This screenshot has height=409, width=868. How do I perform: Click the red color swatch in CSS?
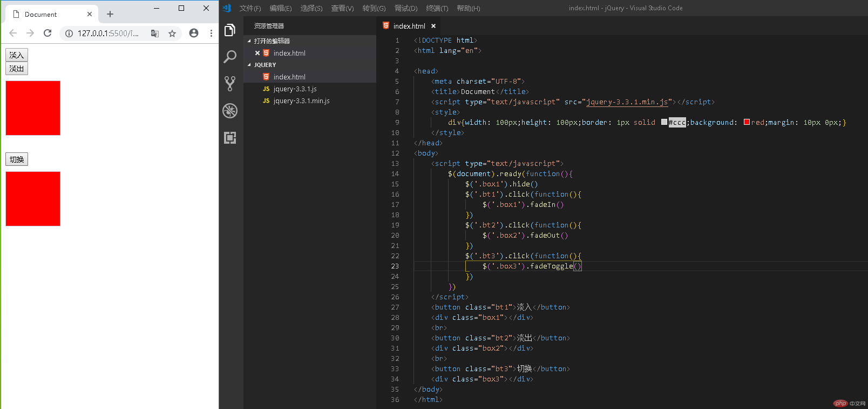click(747, 122)
